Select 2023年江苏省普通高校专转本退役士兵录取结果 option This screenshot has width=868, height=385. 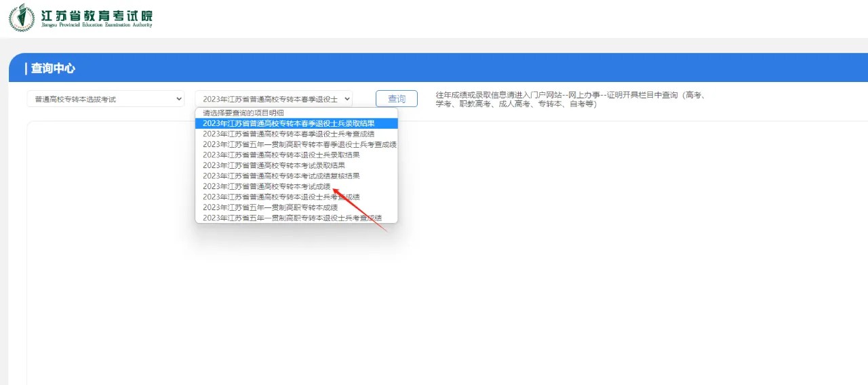coord(296,155)
